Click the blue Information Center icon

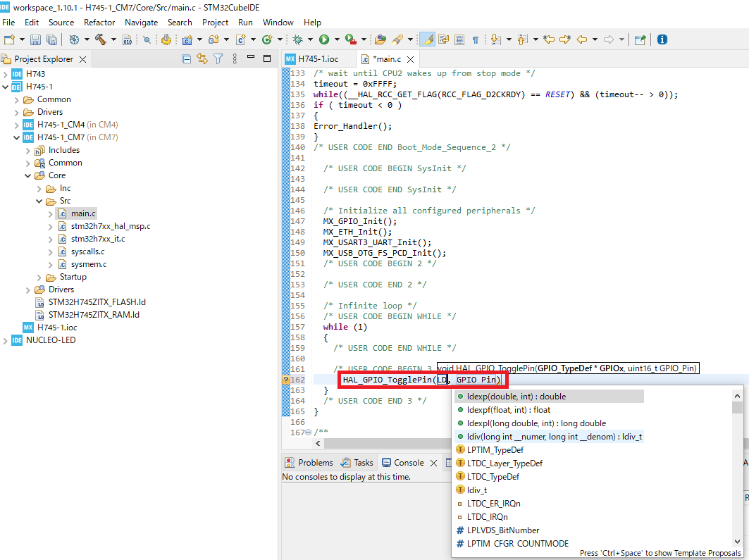pos(662,39)
